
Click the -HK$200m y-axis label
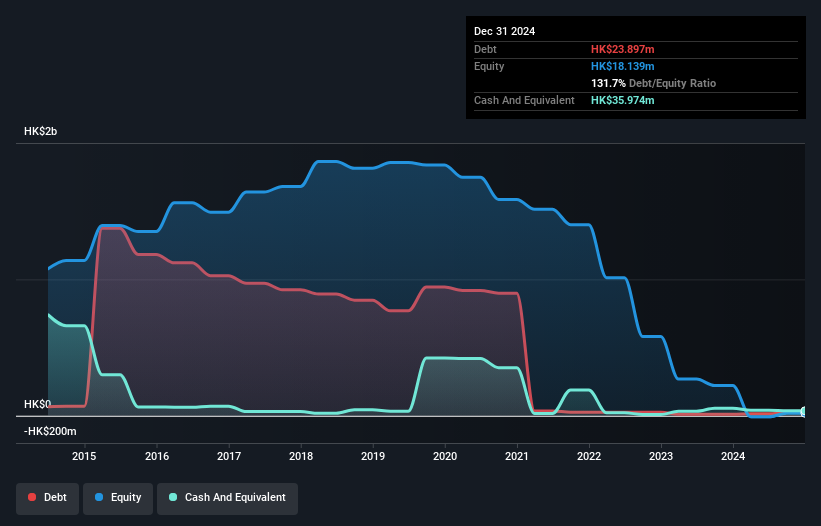50,431
